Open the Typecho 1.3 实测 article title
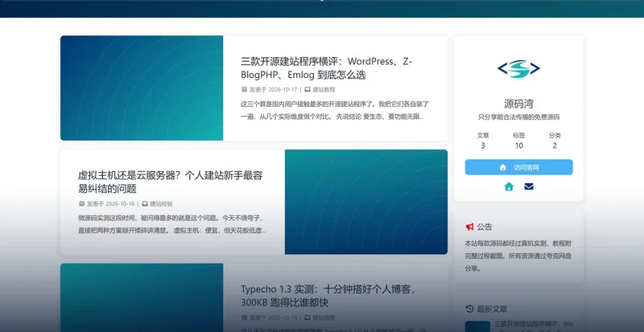Image resolution: width=644 pixels, height=332 pixels. click(329, 296)
